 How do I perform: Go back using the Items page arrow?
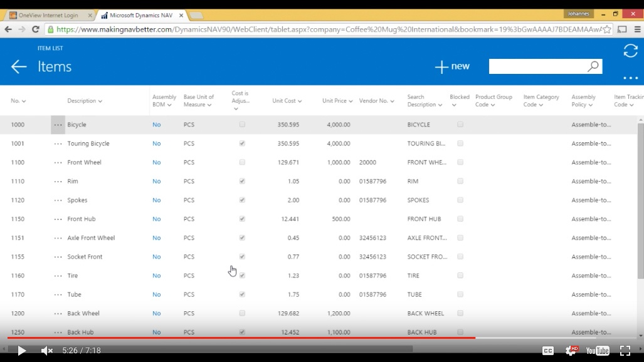coord(19,66)
